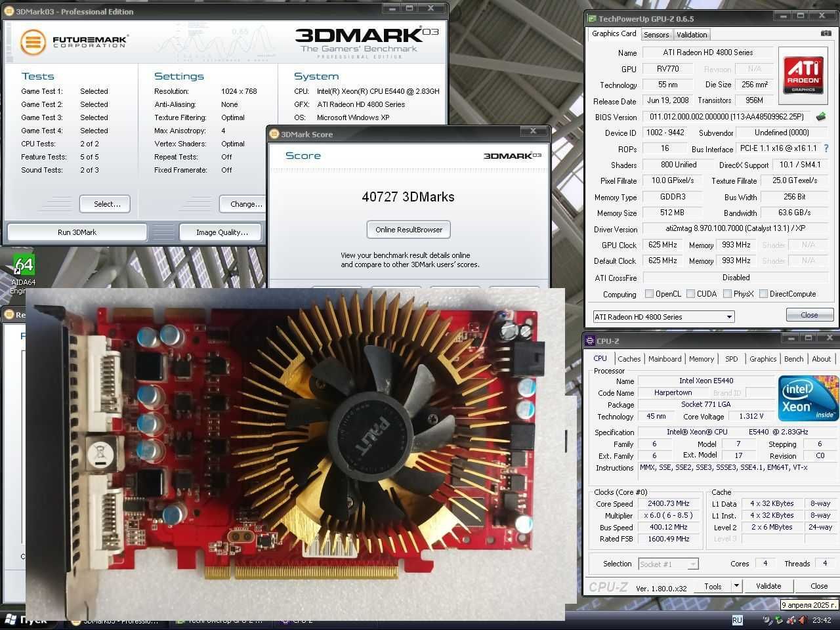Click the RU language indicator in tray
840x630 pixels.
tap(737, 619)
